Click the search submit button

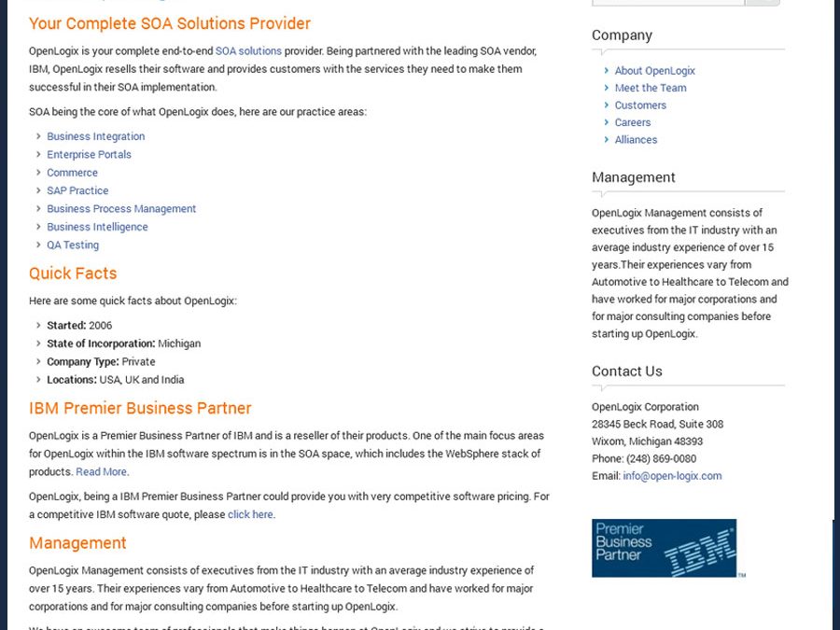pos(763,2)
